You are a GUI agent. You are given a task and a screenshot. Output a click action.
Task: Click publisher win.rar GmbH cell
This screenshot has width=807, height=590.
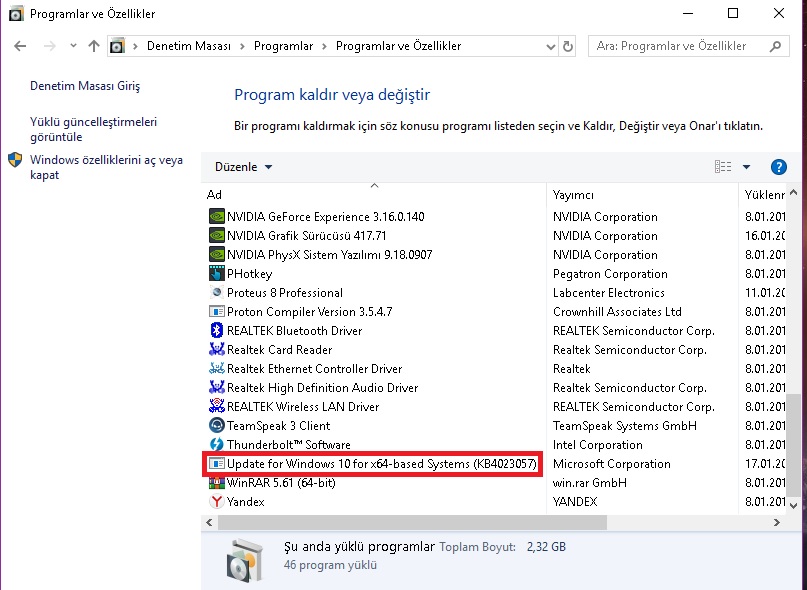tap(590, 483)
